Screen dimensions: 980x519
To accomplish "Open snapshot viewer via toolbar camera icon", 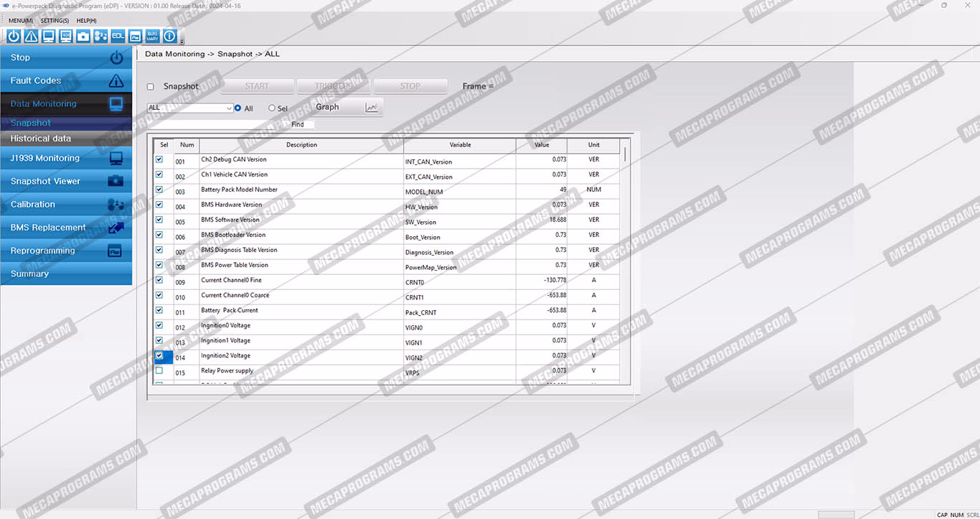I will click(x=83, y=36).
